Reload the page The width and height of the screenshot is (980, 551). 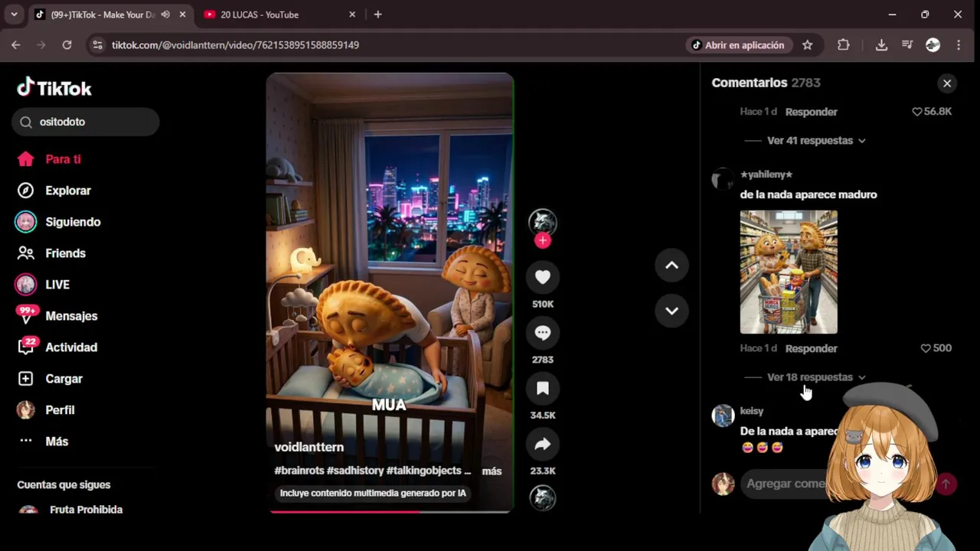point(67,45)
